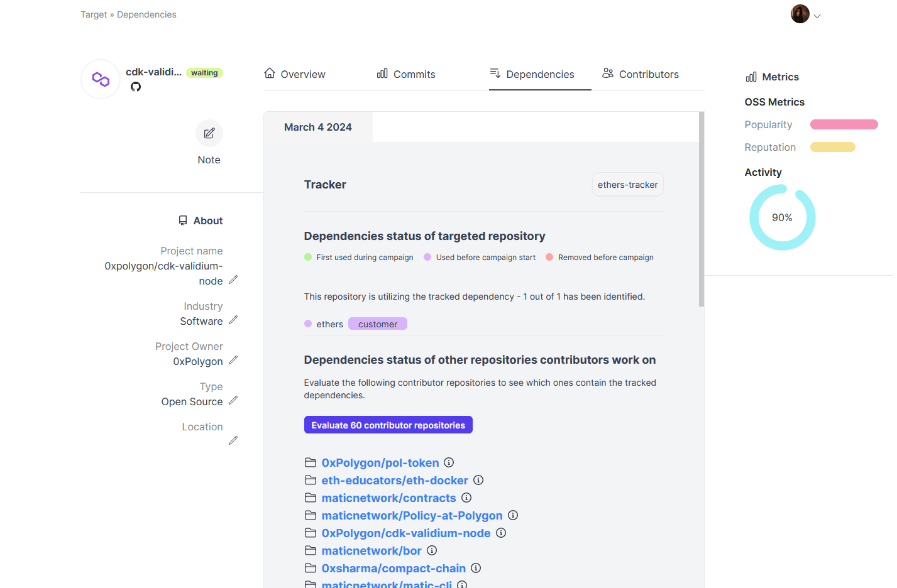Click folder icon beside maticnetwork/Policy-at-Polygon
Screen dimensions: 897x588
pos(311,515)
